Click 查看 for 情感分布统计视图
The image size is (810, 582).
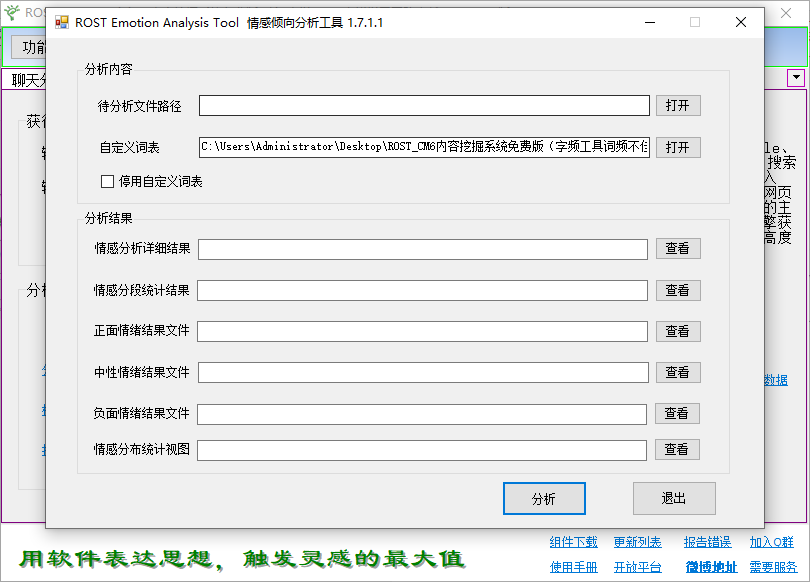coord(677,449)
